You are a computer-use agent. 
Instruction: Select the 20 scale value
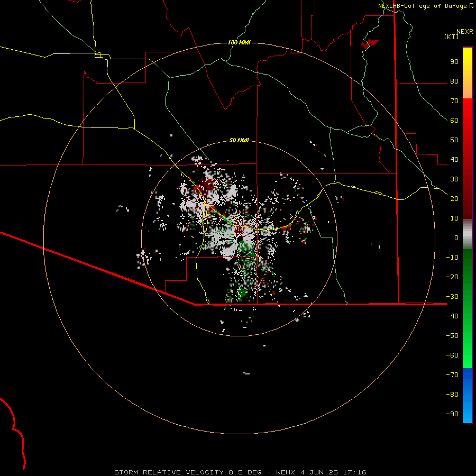[x=454, y=198]
